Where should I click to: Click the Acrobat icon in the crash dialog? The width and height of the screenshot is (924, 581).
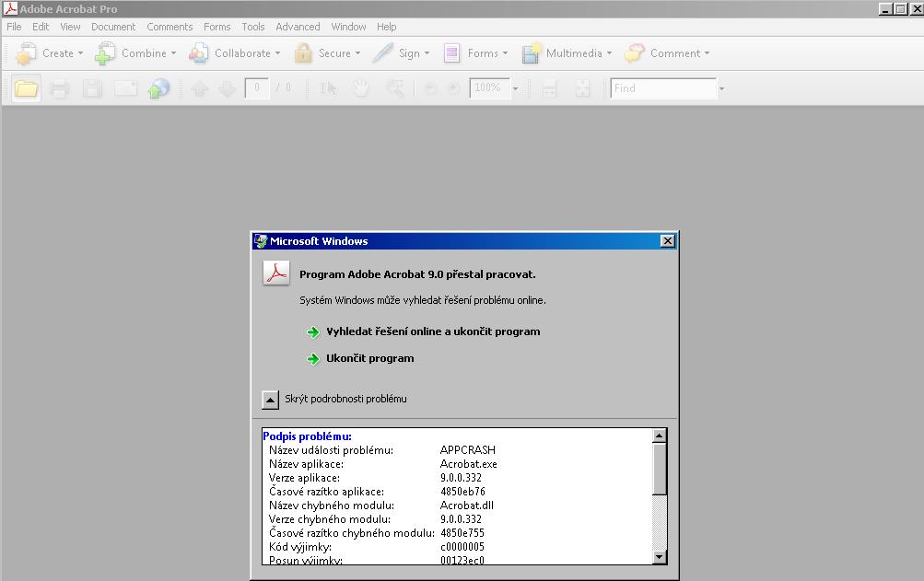click(x=275, y=273)
